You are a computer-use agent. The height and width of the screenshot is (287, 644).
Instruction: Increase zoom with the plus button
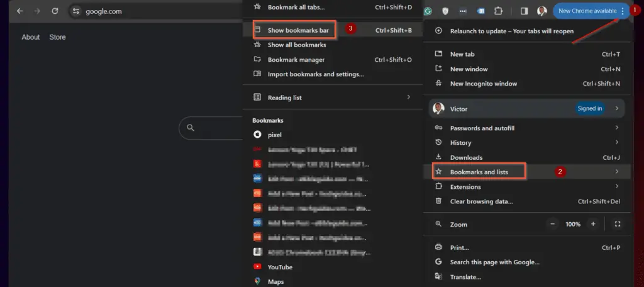(593, 224)
